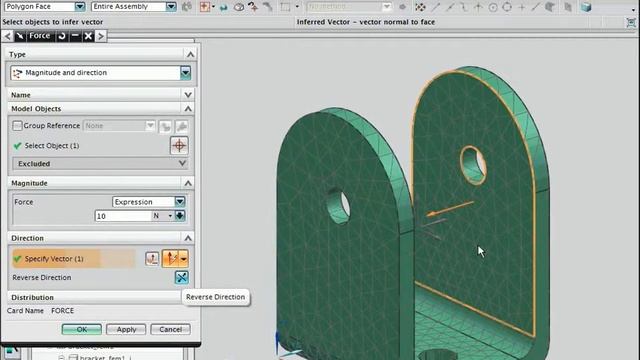Click the inferred vector arrow icon button
This screenshot has width=640, height=360.
171,259
